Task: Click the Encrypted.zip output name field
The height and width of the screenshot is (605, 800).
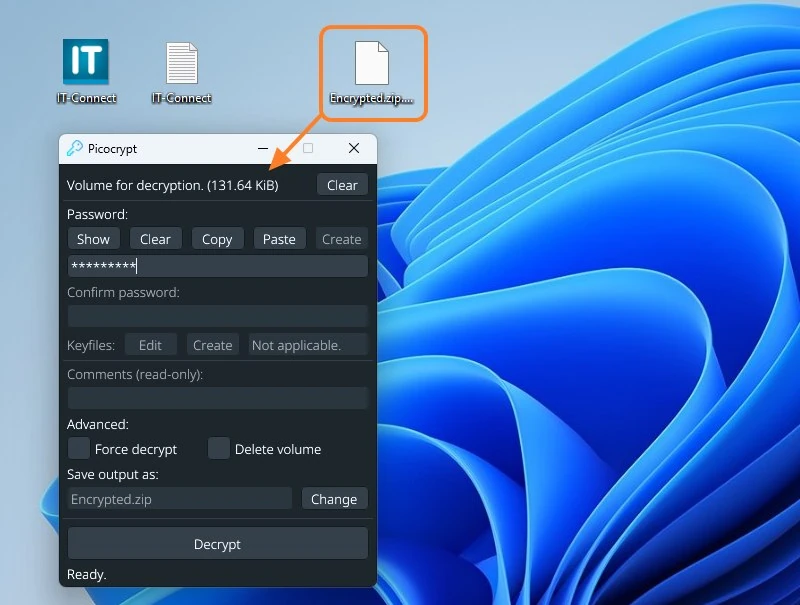Action: coord(180,498)
